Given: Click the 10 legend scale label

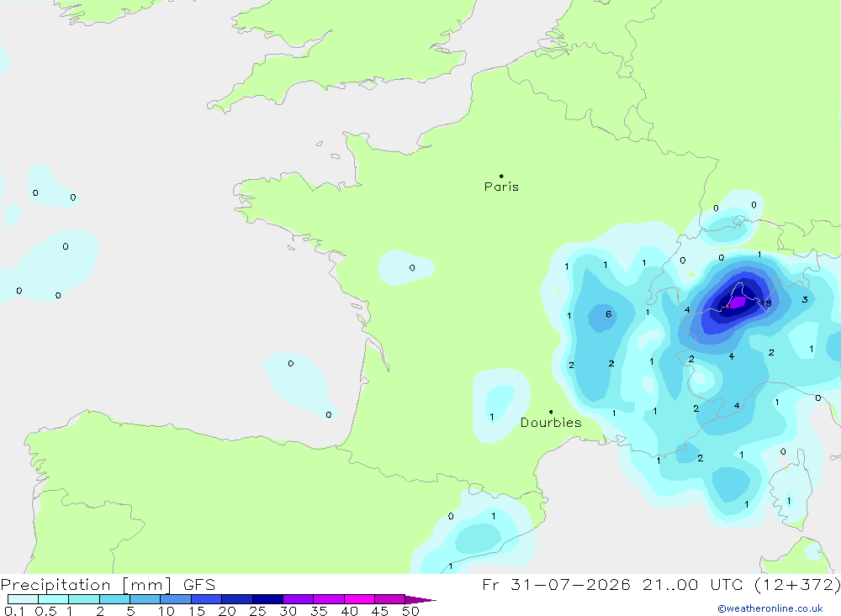Looking at the screenshot, I should (x=167, y=611).
